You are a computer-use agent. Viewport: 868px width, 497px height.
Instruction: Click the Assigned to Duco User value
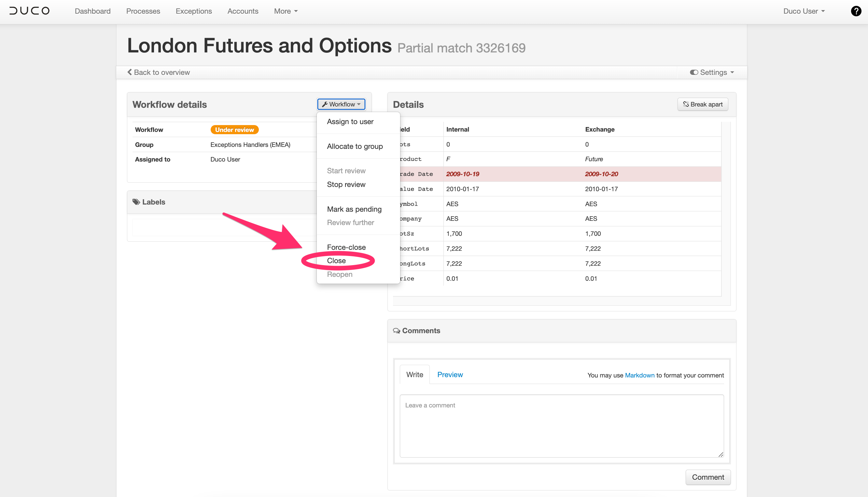(225, 159)
